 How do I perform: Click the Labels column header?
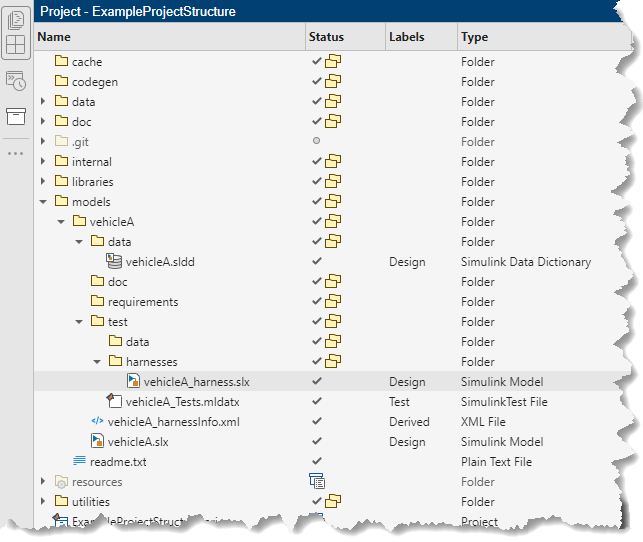pyautogui.click(x=406, y=37)
